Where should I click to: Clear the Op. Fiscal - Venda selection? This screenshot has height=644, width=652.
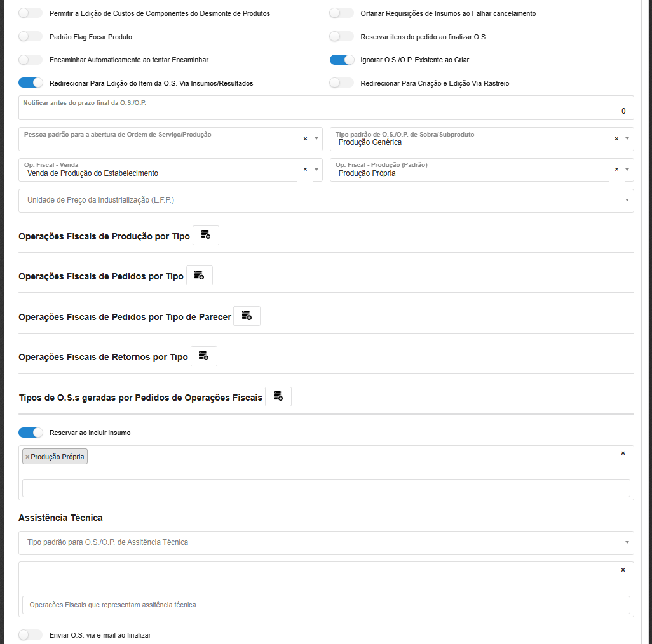point(305,170)
